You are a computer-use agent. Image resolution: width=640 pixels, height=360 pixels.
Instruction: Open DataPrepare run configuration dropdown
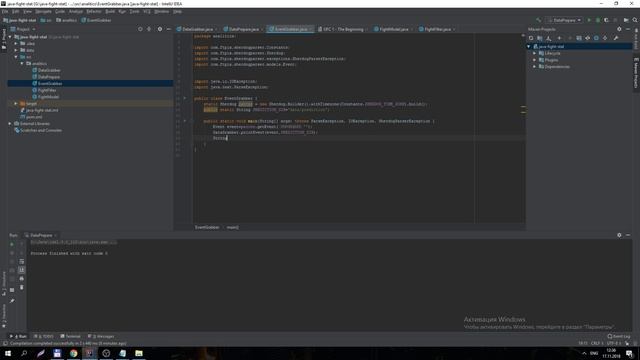pyautogui.click(x=564, y=20)
